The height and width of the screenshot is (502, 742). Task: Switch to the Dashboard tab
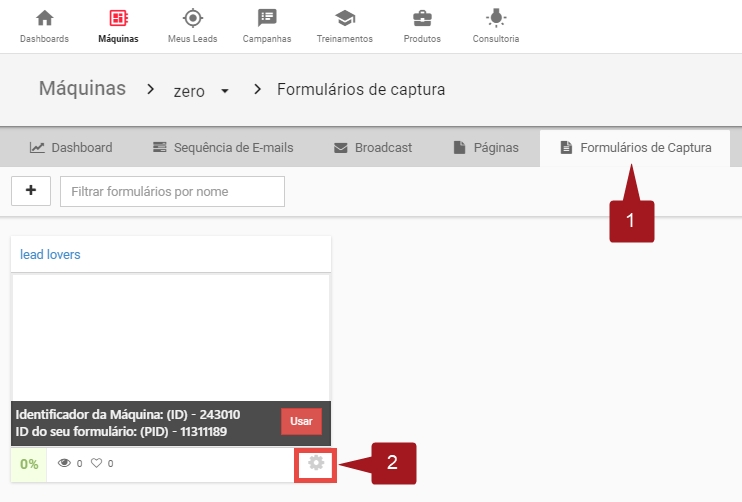point(70,148)
